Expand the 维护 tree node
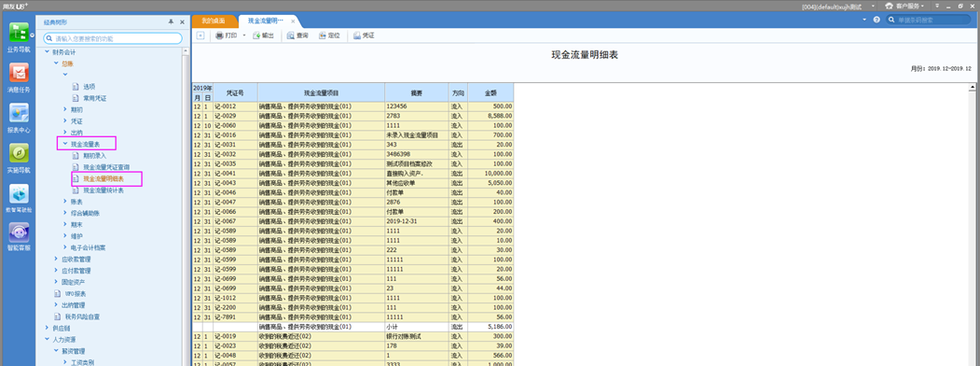980x366 pixels. click(x=64, y=236)
